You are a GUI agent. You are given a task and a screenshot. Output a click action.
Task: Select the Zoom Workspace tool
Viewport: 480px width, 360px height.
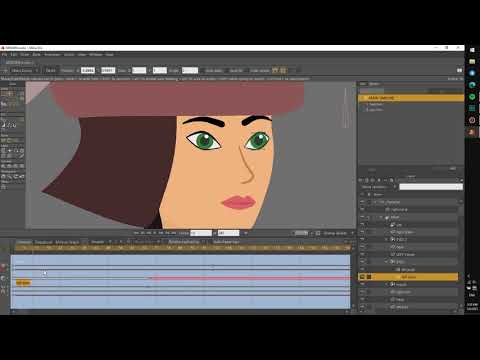click(10, 176)
